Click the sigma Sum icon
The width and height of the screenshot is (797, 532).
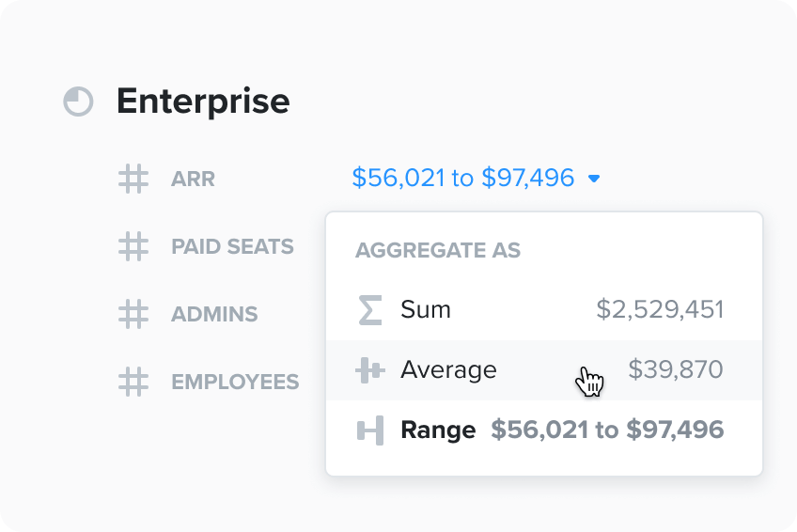[x=370, y=310]
